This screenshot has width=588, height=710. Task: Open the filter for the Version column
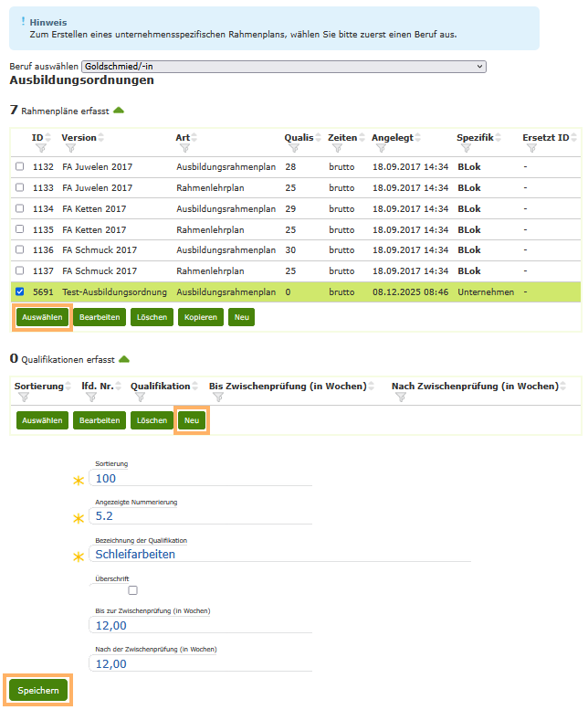point(70,148)
